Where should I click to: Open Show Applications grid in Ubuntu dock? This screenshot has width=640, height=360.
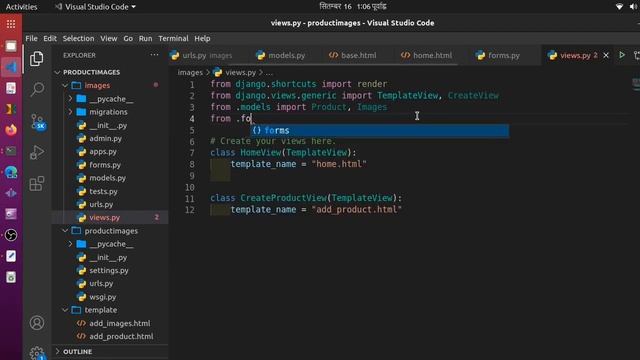11,24
